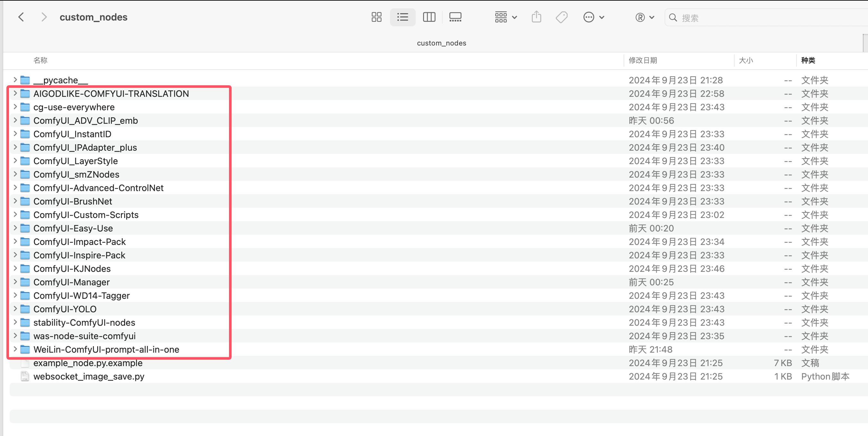Image resolution: width=868 pixels, height=436 pixels.
Task: Go back using the left arrow
Action: click(x=21, y=17)
